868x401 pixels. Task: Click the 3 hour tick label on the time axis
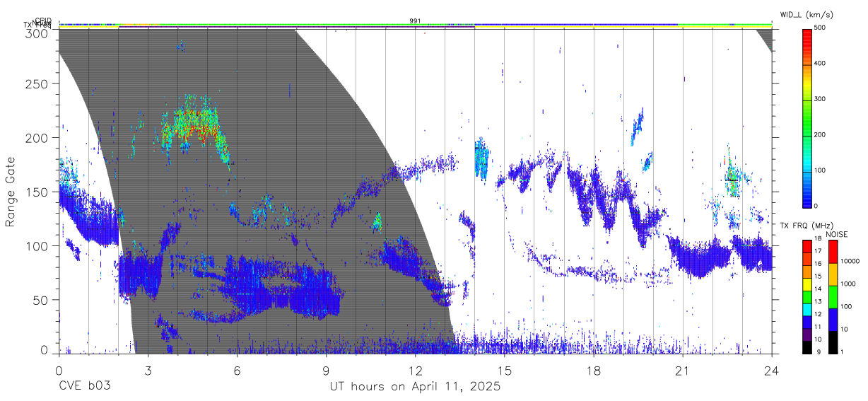148,370
